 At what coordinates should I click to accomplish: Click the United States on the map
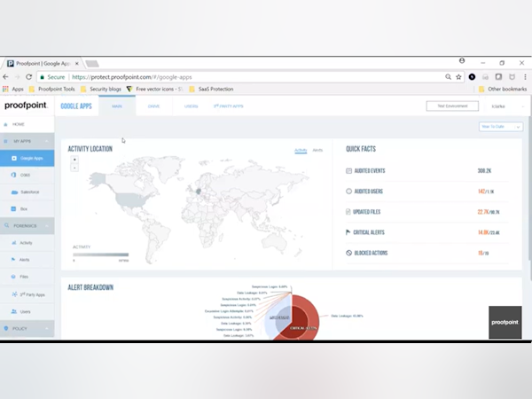point(131,199)
